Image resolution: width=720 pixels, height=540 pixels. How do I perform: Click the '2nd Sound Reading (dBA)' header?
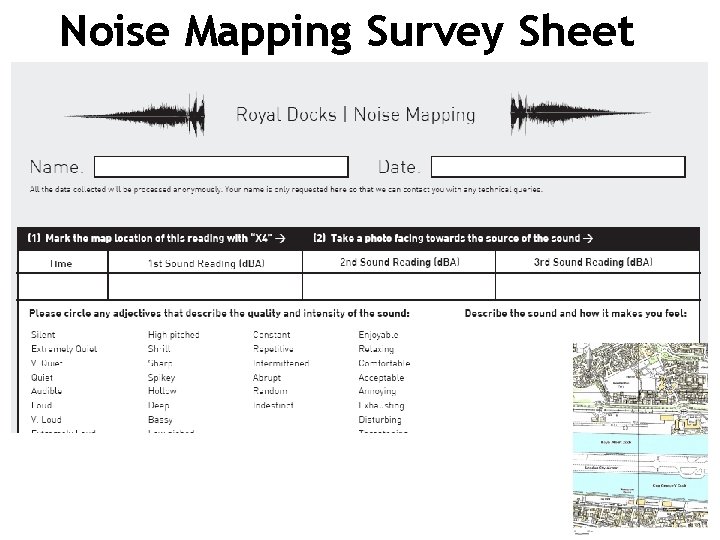click(x=399, y=262)
